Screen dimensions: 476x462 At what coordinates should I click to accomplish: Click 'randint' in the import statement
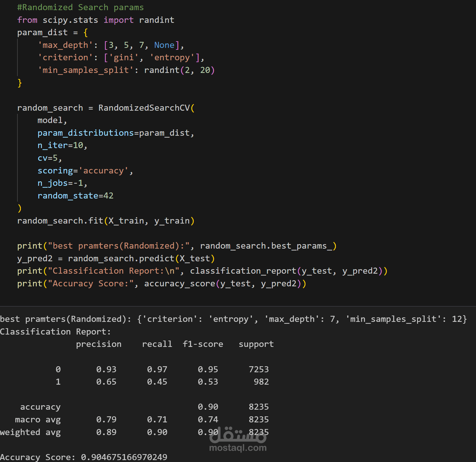[157, 20]
